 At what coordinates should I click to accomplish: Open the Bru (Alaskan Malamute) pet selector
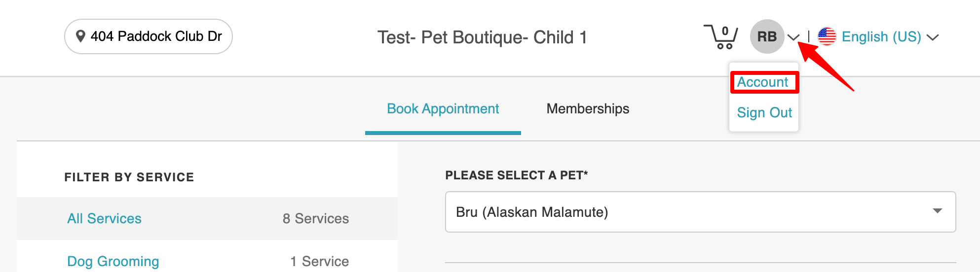pyautogui.click(x=691, y=212)
